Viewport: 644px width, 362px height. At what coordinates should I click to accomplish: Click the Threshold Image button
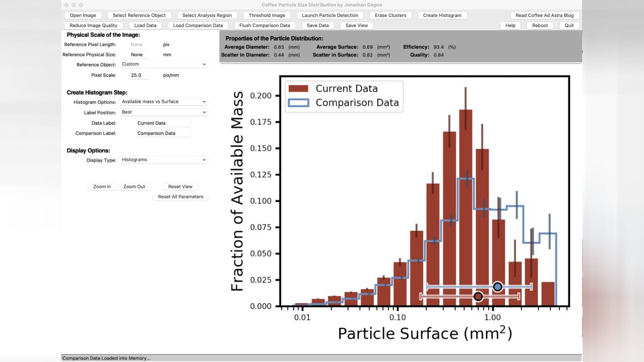click(x=267, y=15)
